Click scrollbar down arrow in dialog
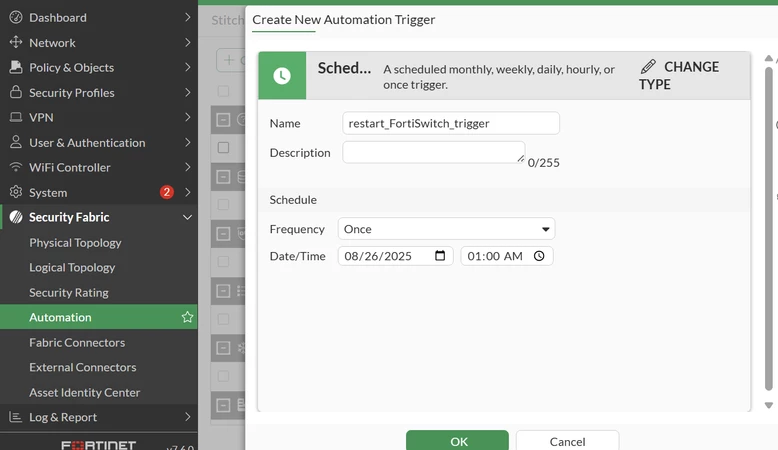Screen dimensions: 778x450 769,405
